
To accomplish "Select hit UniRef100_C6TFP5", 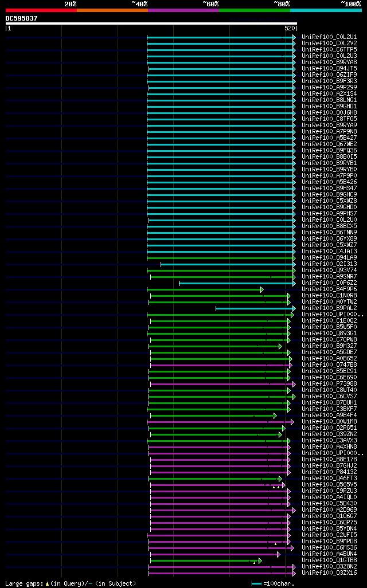I will tap(329, 49).
